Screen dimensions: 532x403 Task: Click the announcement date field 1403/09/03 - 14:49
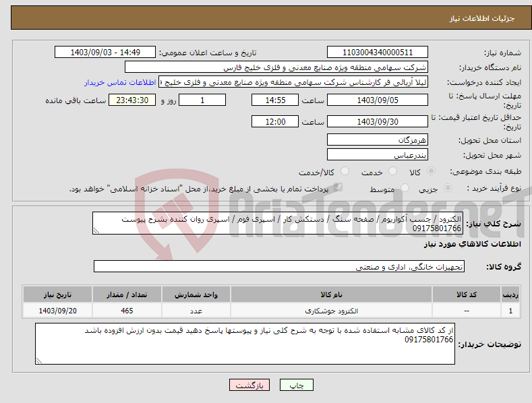tap(105, 53)
